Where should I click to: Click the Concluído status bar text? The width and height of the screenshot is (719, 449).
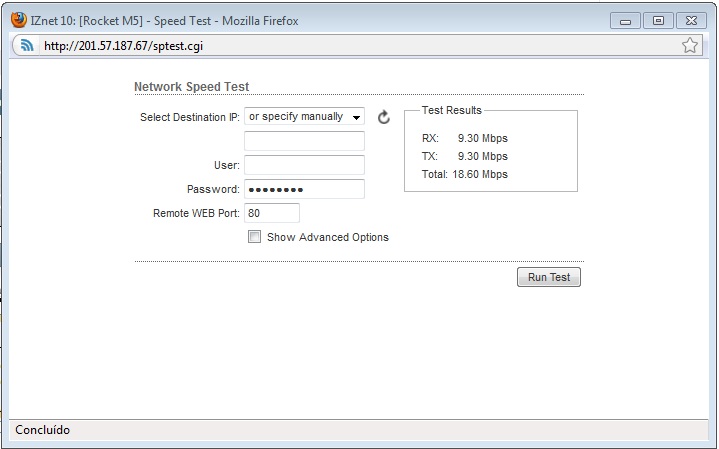coord(43,430)
